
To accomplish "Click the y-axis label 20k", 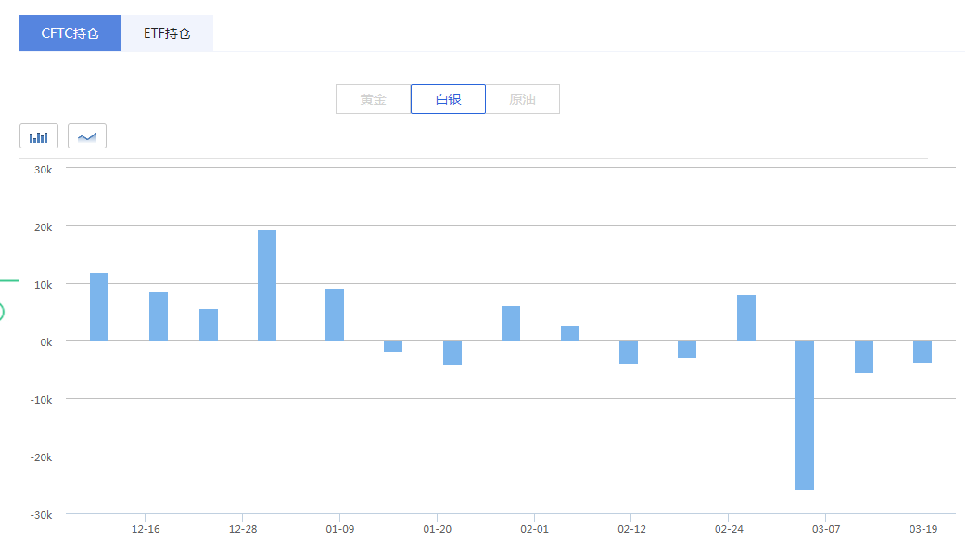I will 44,227.
